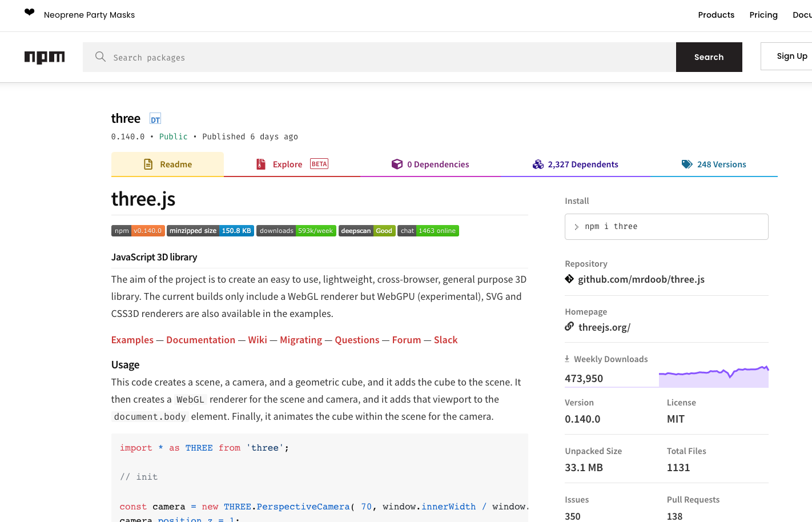Click the heart icon in top bar
This screenshot has width=812, height=522.
click(x=30, y=12)
